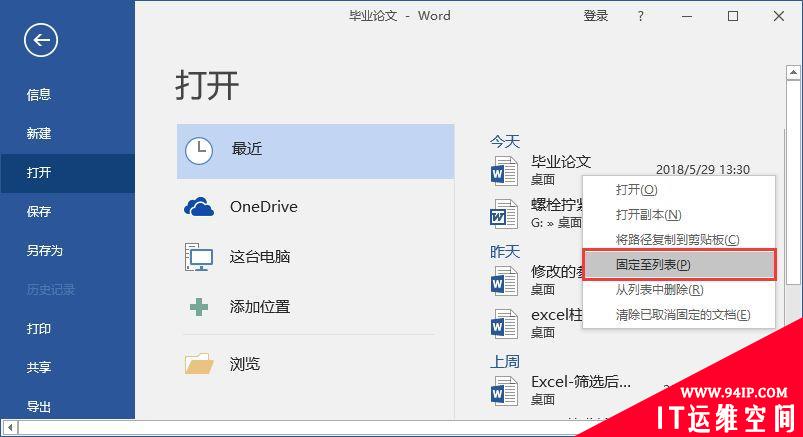
Task: Choose 保存 in the sidebar
Action: tap(39, 211)
